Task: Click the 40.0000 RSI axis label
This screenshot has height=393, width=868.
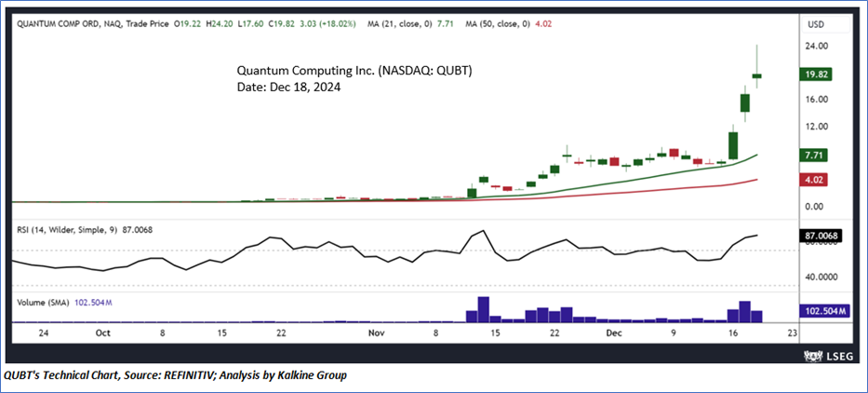Action: tap(823, 278)
